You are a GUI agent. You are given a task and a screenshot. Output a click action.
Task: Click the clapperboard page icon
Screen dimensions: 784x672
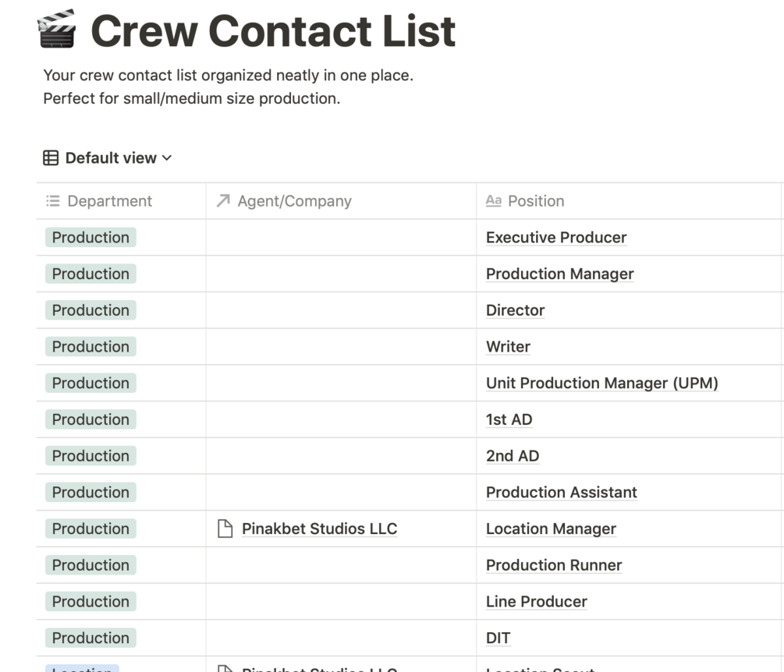click(x=57, y=30)
